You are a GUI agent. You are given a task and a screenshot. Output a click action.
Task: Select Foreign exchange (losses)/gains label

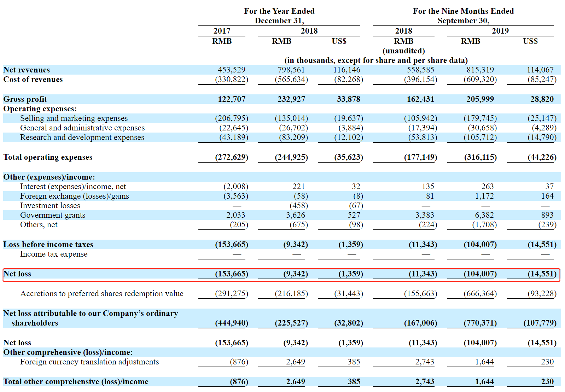(x=74, y=196)
